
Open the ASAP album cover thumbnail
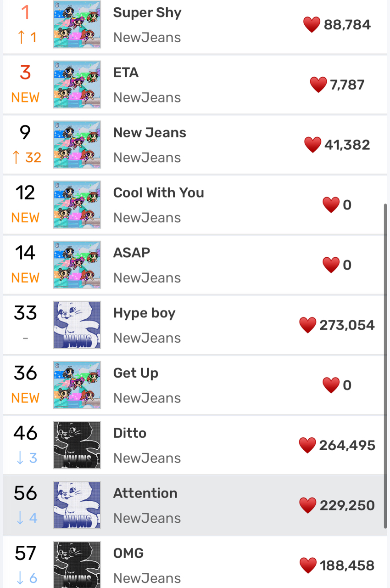77,265
